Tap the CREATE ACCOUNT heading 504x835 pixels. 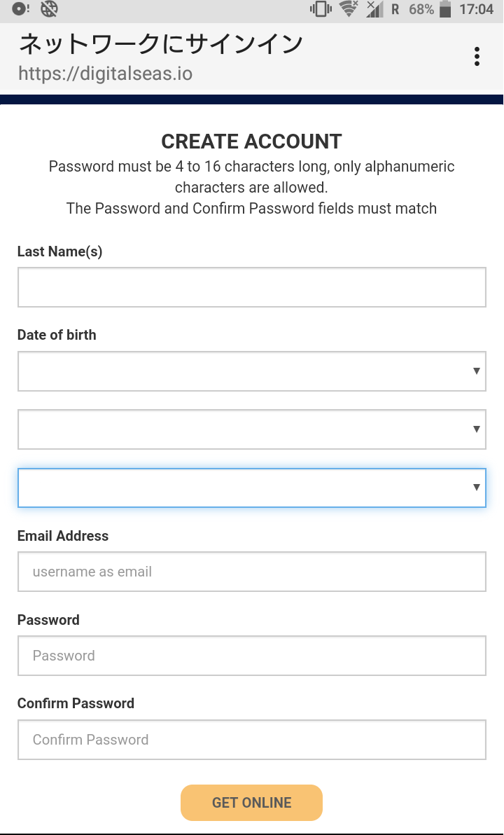(x=252, y=142)
